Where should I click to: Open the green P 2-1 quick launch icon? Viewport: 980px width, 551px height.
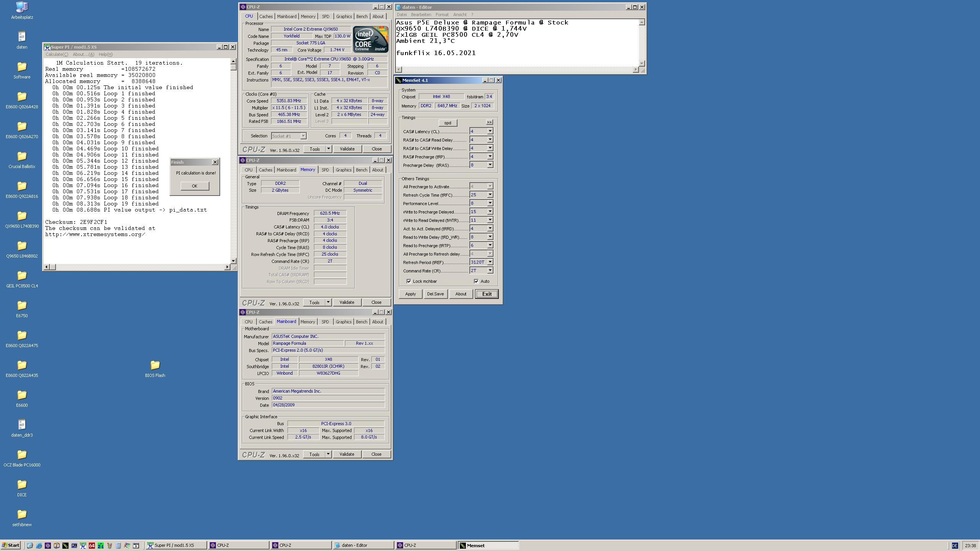101,546
